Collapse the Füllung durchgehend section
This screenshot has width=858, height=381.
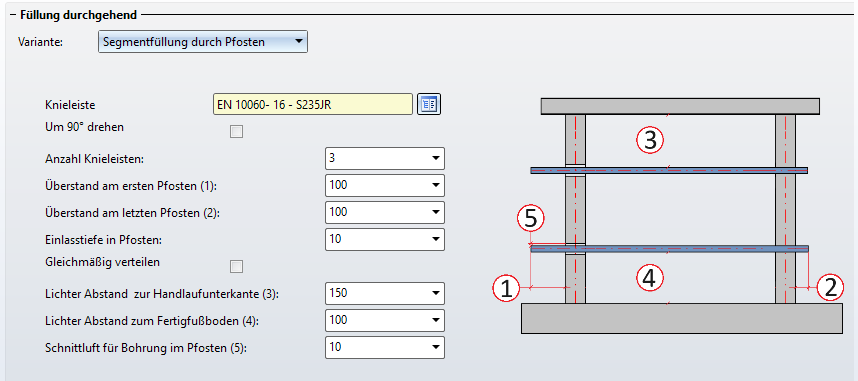pyautogui.click(x=13, y=15)
